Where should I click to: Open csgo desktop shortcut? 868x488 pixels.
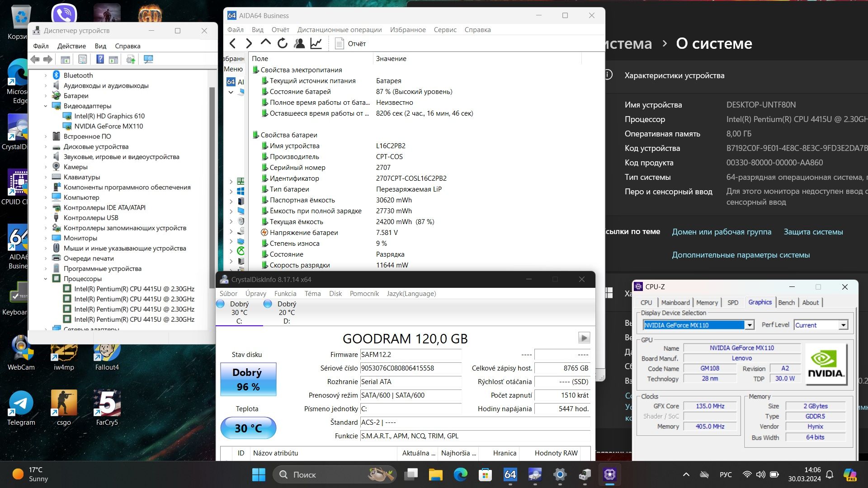tap(64, 408)
